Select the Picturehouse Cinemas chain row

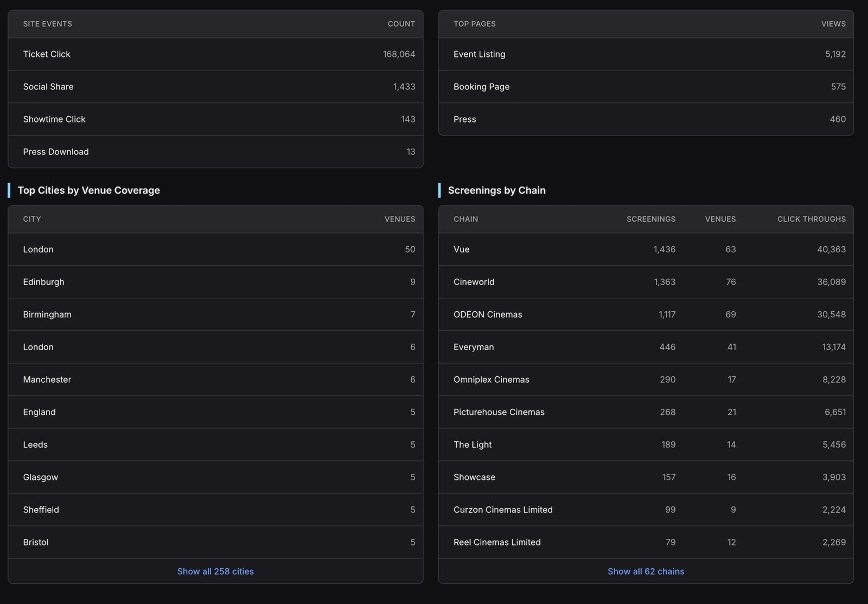[x=646, y=412]
